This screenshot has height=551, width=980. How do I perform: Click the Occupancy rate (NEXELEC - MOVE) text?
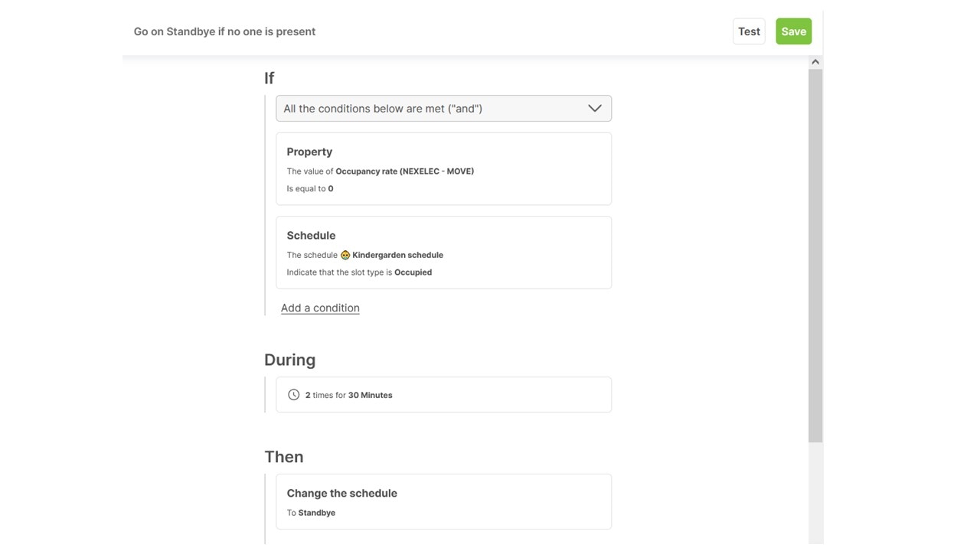(x=404, y=171)
